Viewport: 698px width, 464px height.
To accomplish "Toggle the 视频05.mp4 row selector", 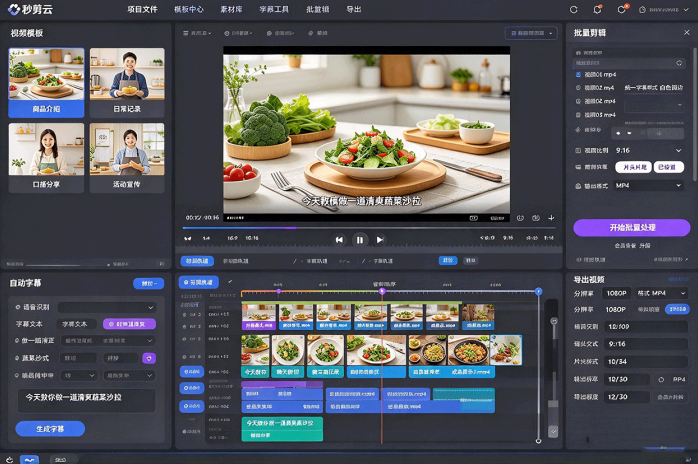I will (578, 115).
